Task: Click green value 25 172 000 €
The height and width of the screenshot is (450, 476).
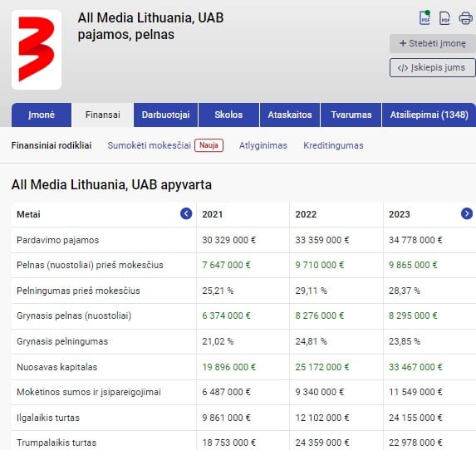Action: [x=322, y=367]
